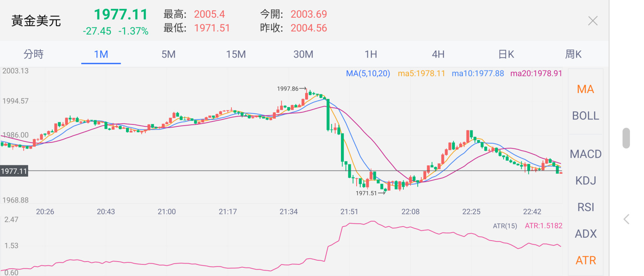Enable the MA overlay indicator
This screenshot has width=644, height=276.
click(585, 89)
